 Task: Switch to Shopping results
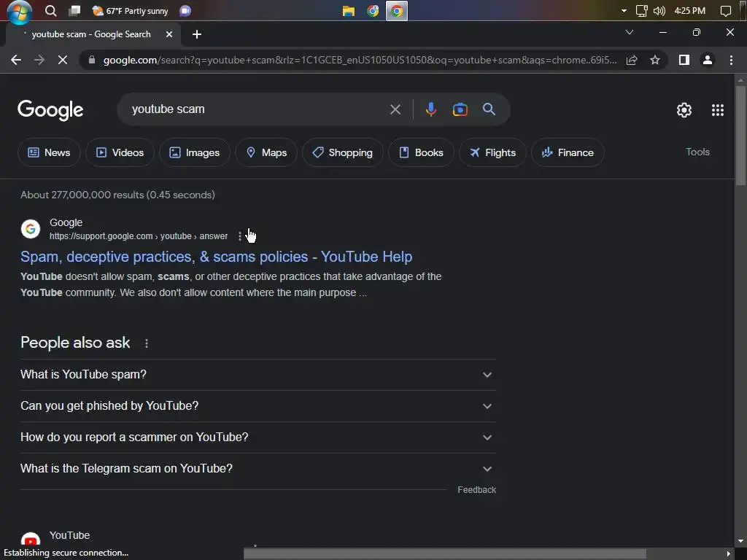(343, 152)
